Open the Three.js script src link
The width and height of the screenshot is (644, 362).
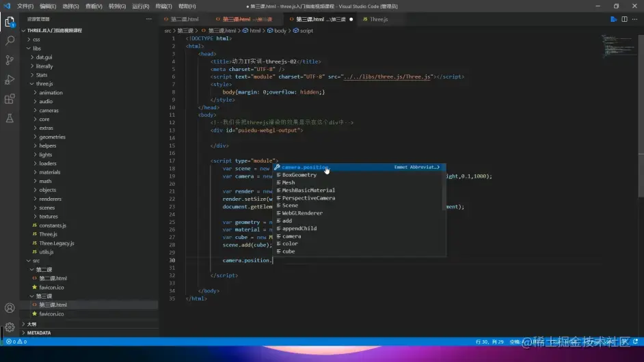(x=387, y=76)
